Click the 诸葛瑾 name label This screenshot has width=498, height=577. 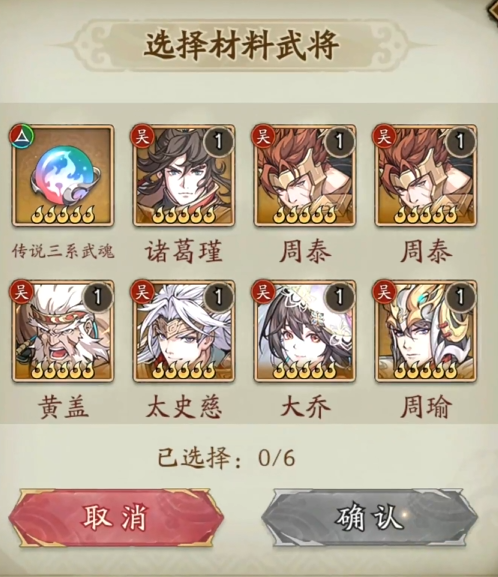click(184, 252)
